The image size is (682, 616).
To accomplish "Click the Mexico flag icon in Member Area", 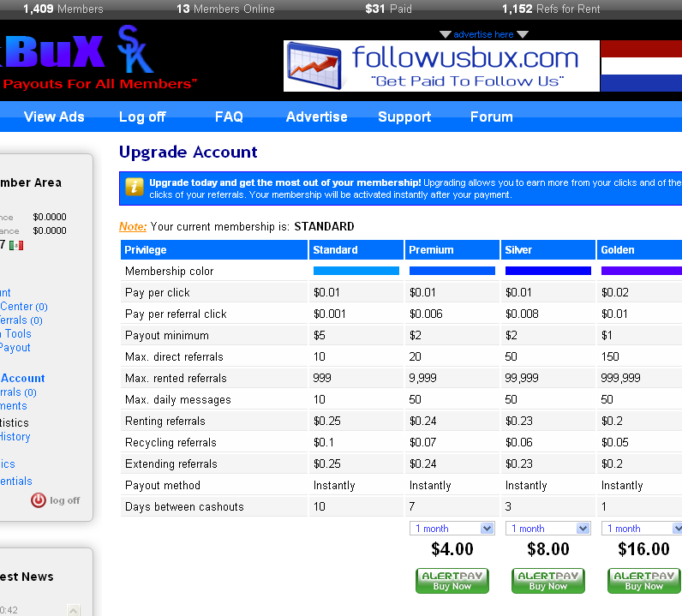I will pos(16,245).
